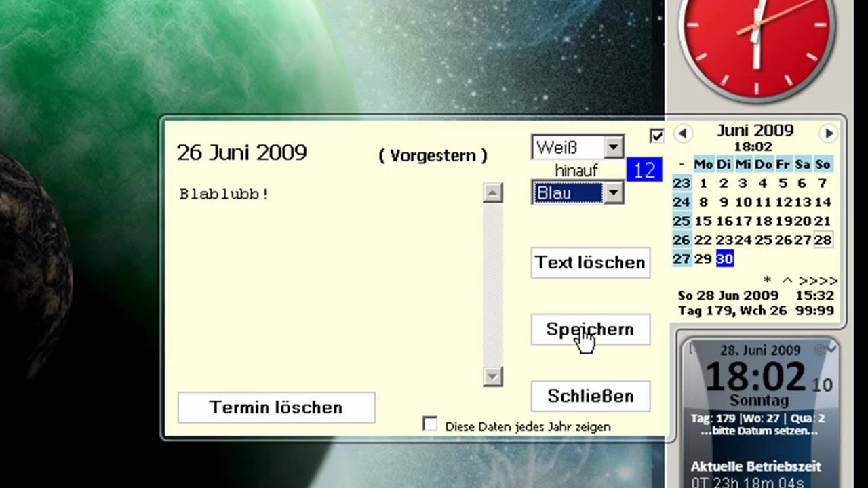The width and height of the screenshot is (868, 488).
Task: Go to next month in calendar gadget
Action: coord(828,134)
